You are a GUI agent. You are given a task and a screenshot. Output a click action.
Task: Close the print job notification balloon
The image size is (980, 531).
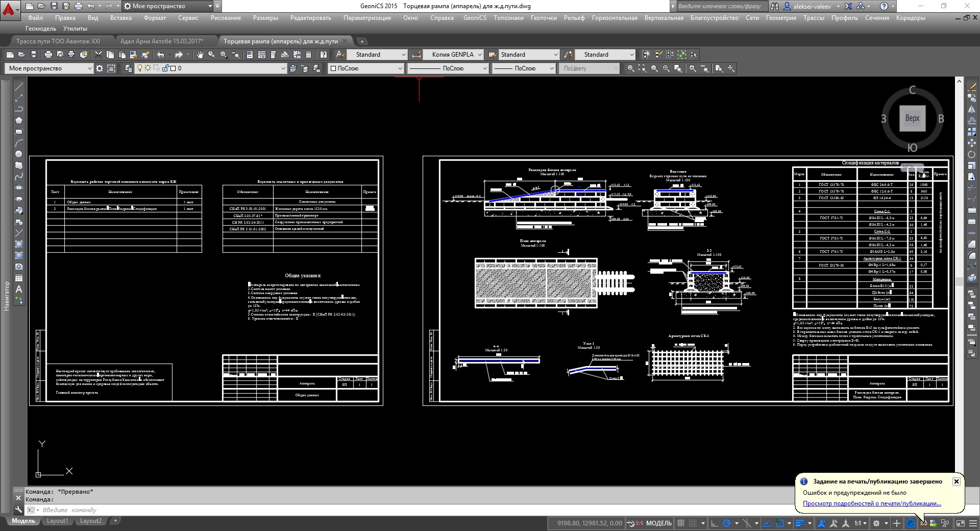[x=957, y=481]
